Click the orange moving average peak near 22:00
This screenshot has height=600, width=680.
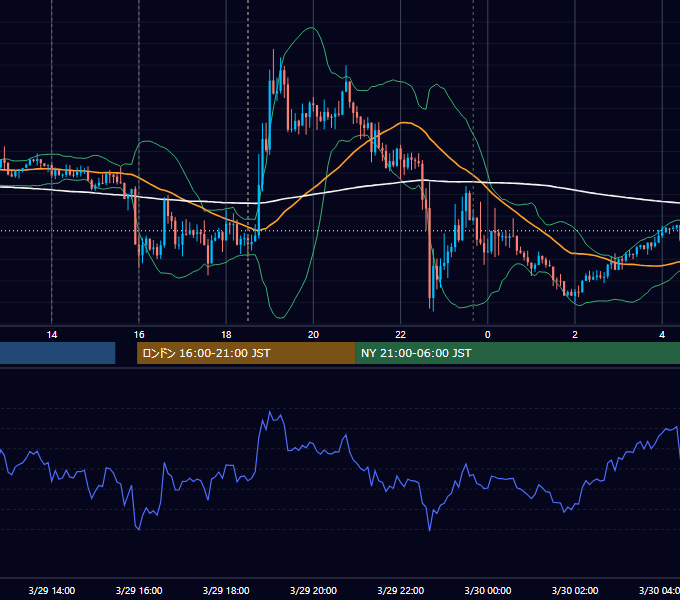[x=404, y=123]
